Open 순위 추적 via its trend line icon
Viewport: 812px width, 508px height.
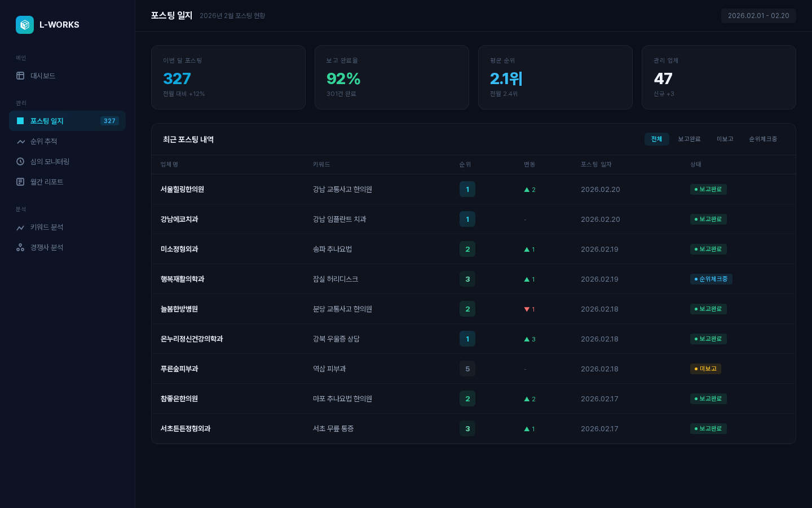21,141
